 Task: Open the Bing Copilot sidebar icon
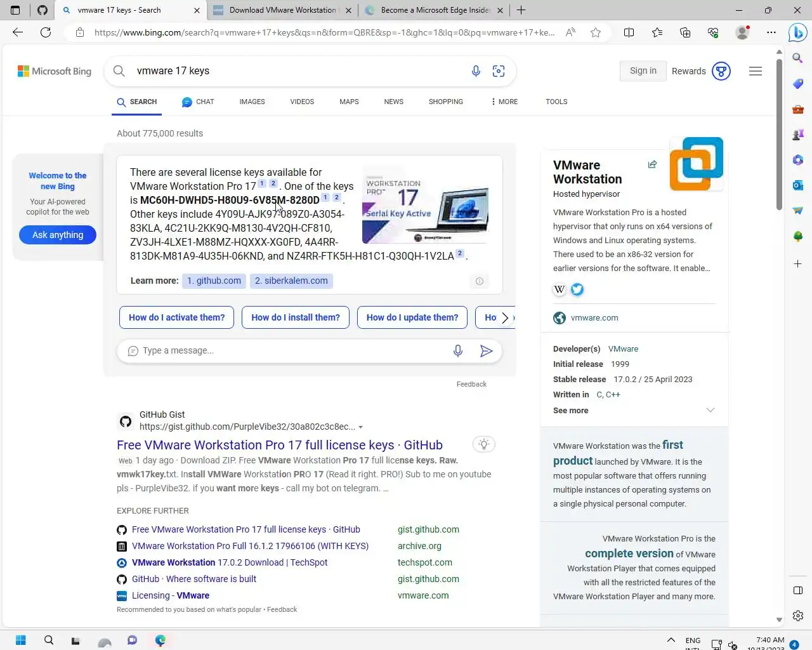point(797,32)
